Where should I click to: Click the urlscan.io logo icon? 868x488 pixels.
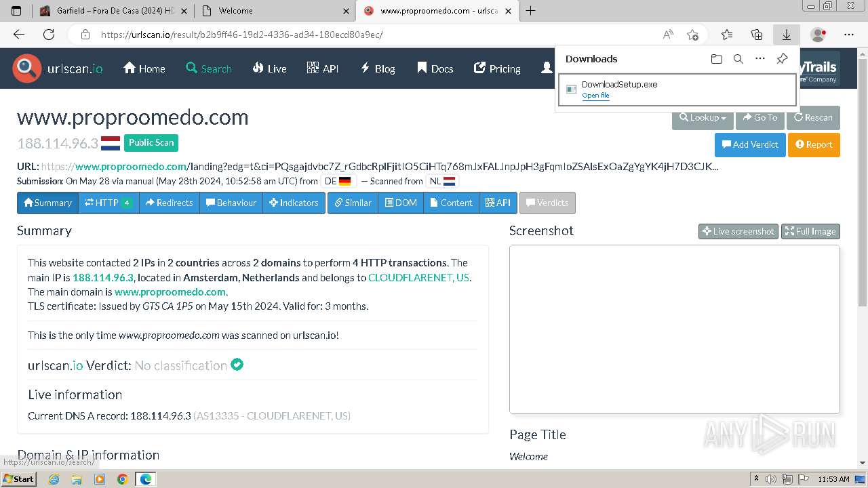[27, 68]
